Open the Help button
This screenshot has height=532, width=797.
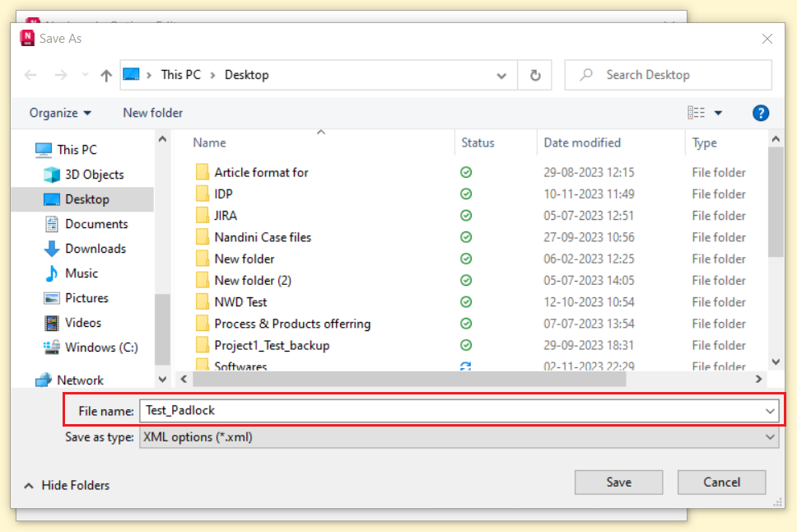(761, 113)
